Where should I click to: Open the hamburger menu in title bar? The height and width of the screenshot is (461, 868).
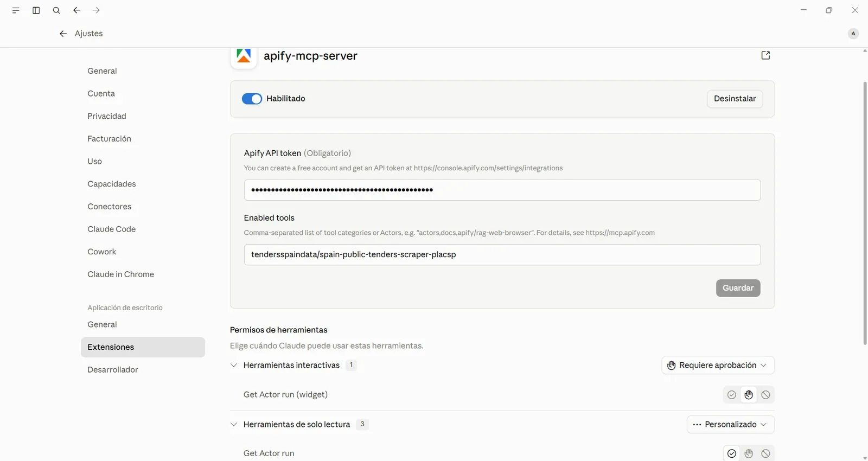pyautogui.click(x=16, y=10)
